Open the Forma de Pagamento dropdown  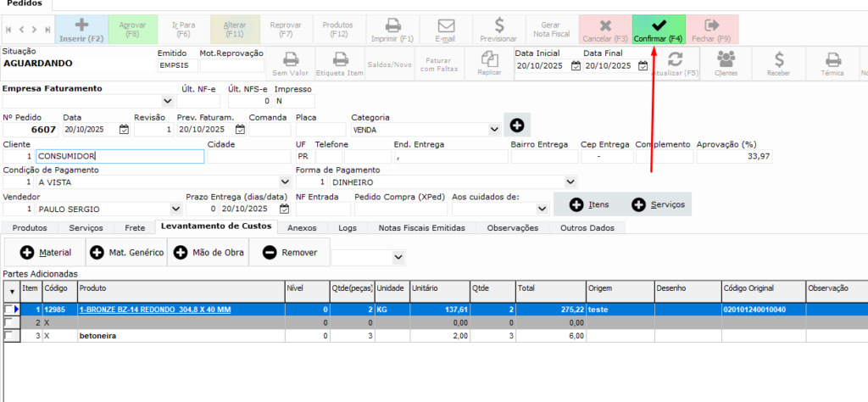tap(570, 182)
